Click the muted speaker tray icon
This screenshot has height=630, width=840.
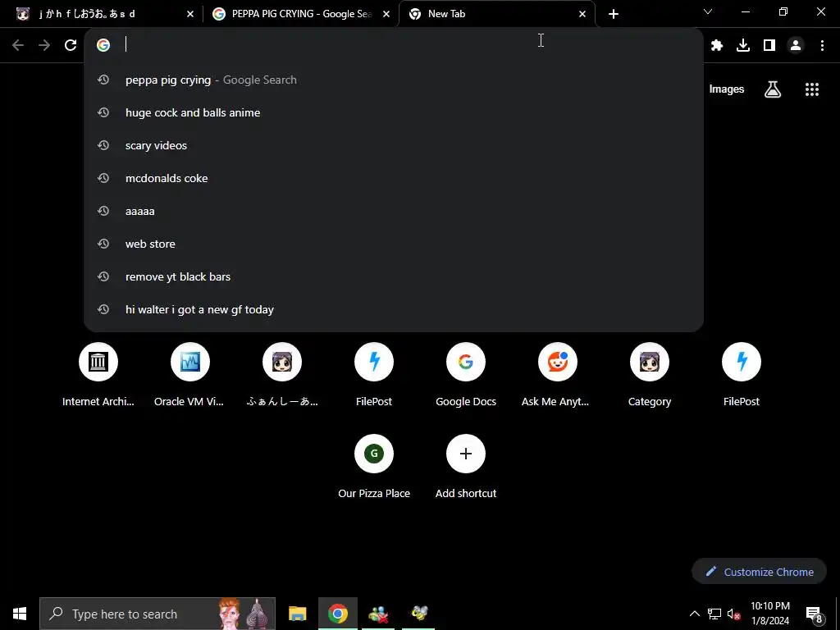[734, 614]
